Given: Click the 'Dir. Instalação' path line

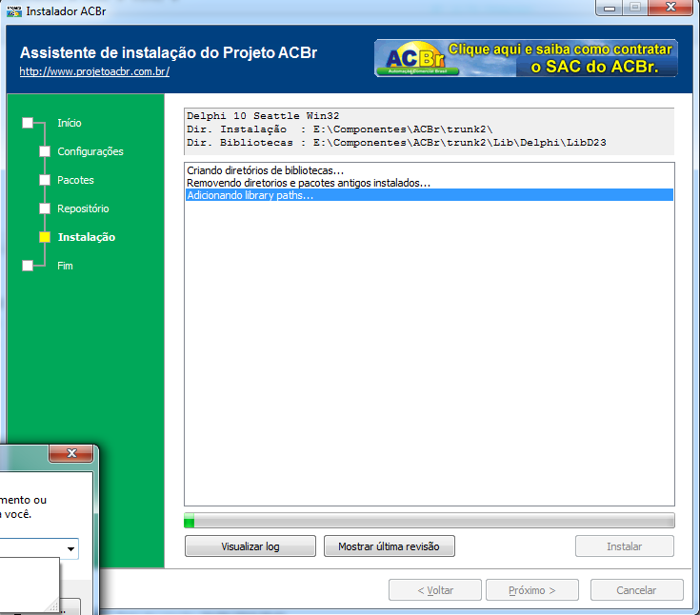Looking at the screenshot, I should pyautogui.click(x=339, y=129).
